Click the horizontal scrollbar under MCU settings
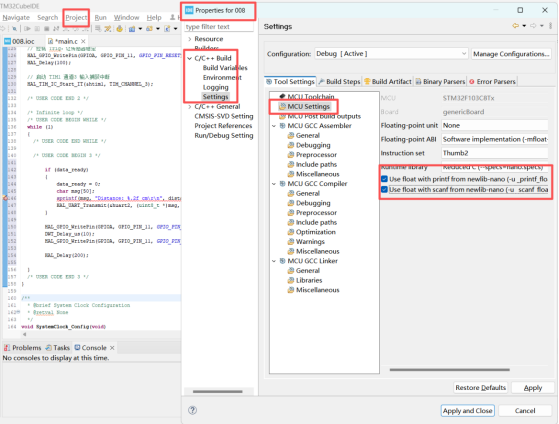Screen dimensions: 559x424 [x=450, y=370]
